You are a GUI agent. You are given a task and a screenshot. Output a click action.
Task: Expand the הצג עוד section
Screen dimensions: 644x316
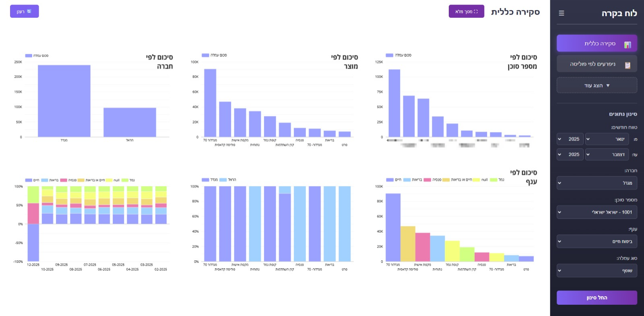tap(597, 85)
